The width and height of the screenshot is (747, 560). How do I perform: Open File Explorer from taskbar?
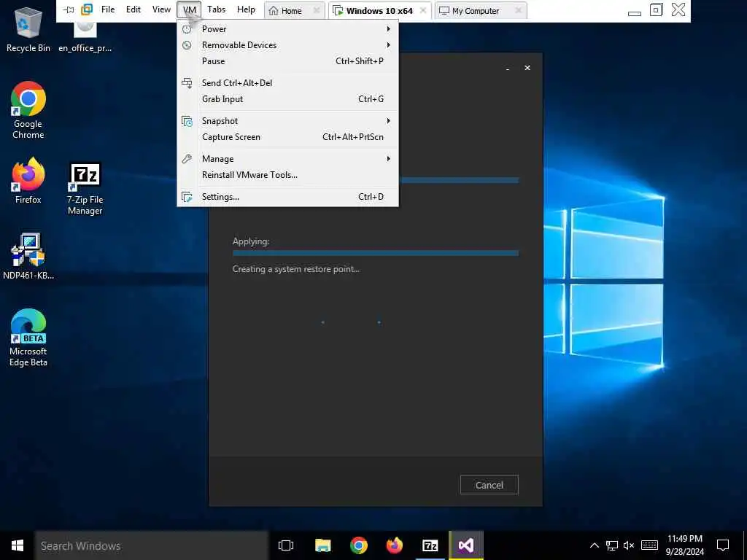point(322,545)
